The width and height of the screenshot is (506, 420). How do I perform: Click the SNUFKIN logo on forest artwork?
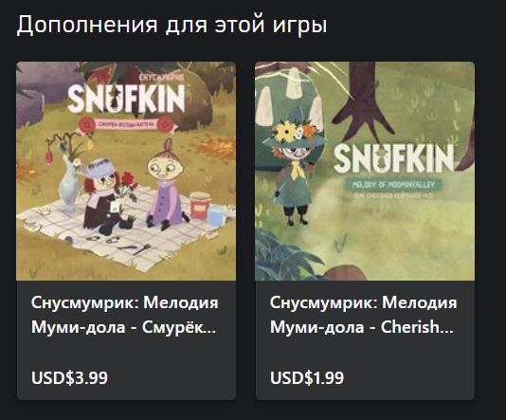coord(393,158)
